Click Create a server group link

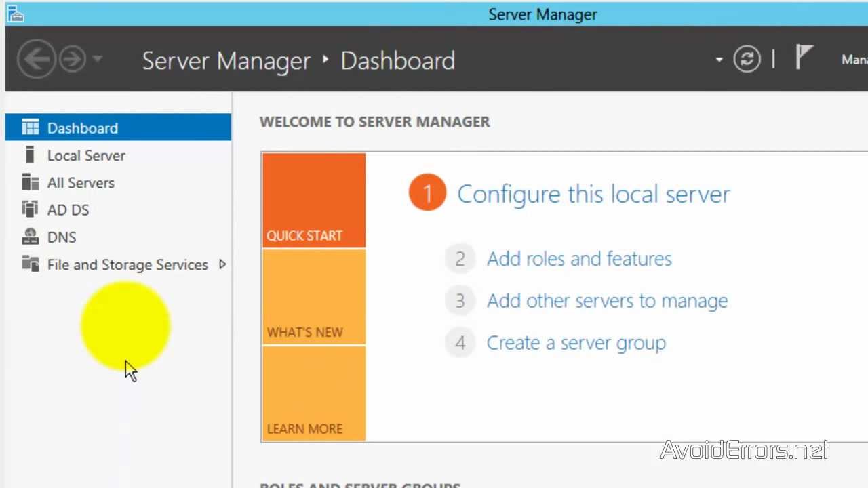576,343
